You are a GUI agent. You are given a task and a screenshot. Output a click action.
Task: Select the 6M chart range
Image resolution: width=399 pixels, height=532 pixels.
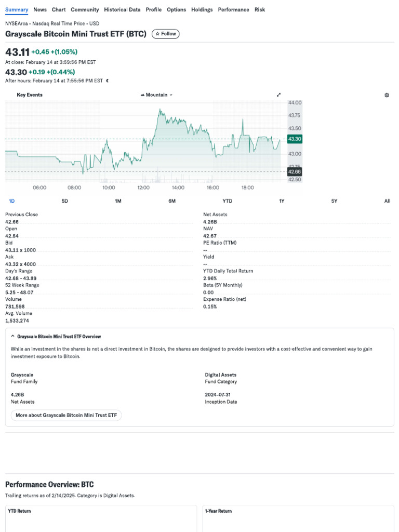click(172, 201)
